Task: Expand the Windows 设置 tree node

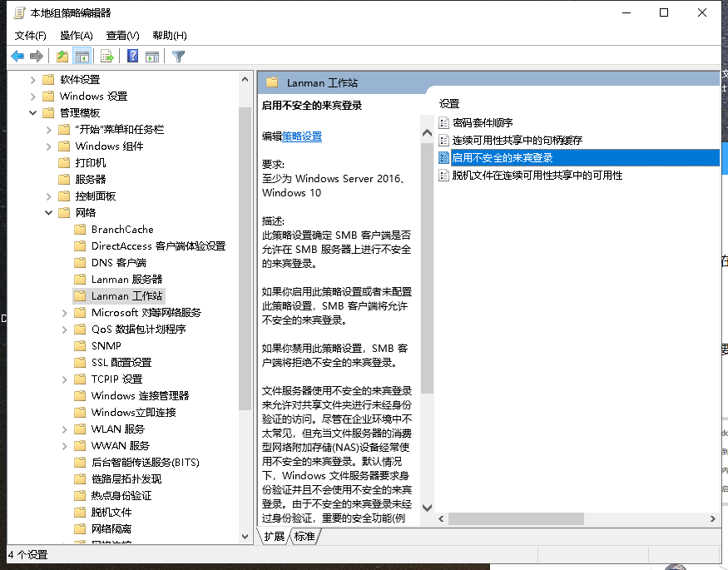Action: point(32,97)
